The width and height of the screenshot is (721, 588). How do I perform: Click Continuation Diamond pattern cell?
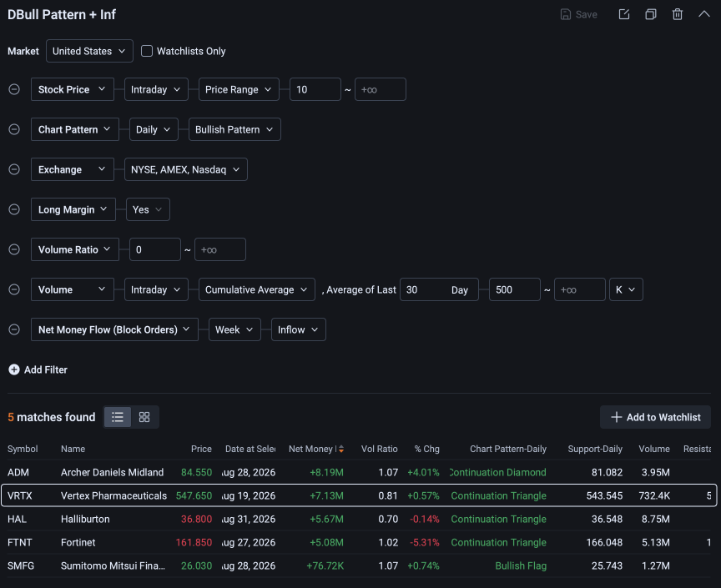click(498, 472)
